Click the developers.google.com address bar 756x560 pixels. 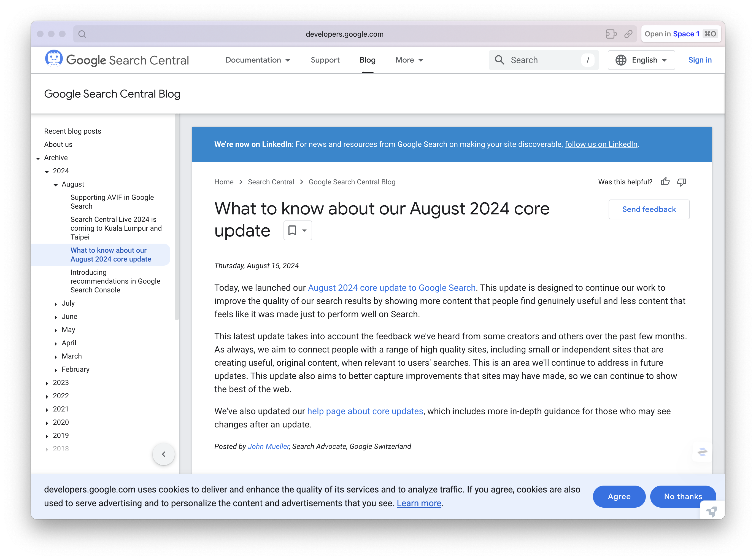point(345,34)
